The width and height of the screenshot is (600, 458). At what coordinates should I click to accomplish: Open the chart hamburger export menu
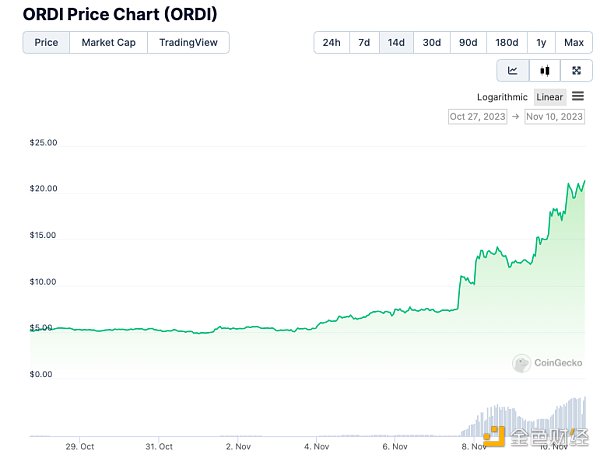click(x=578, y=96)
